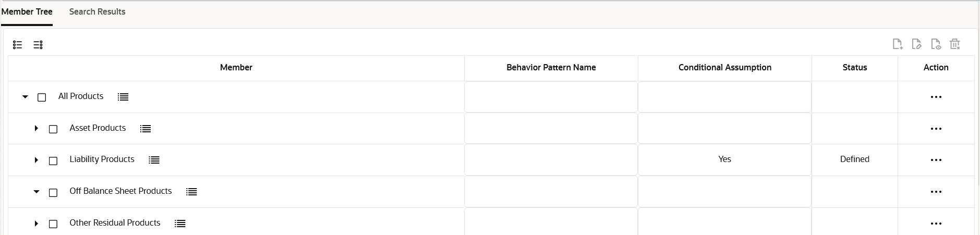Image resolution: width=980 pixels, height=235 pixels.
Task: Click the collapse all tree icon
Action: coord(38,45)
